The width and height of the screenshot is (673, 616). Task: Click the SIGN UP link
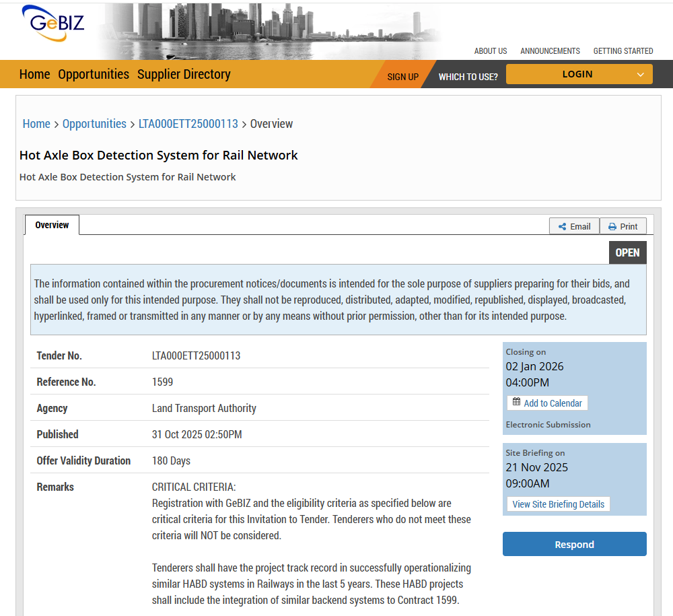click(x=402, y=77)
